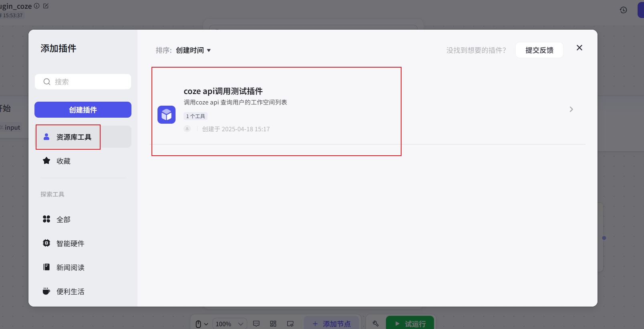Viewport: 644px width, 329px height.
Task: Click the wrench debug icon
Action: [375, 323]
